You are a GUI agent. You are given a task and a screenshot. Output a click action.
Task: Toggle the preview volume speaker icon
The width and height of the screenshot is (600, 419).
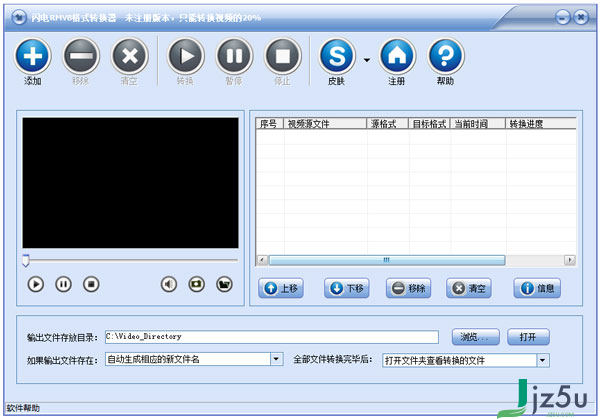point(169,284)
